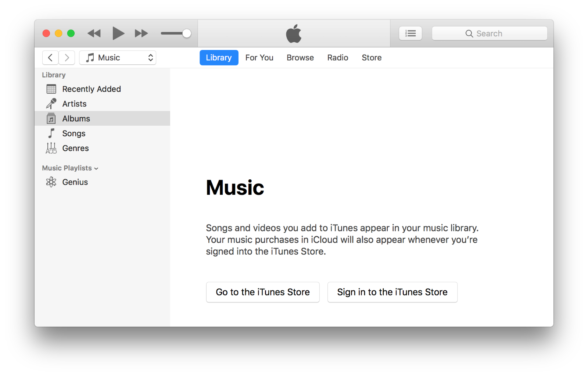This screenshot has height=376, width=588.
Task: Open the Radio tab
Action: [338, 58]
